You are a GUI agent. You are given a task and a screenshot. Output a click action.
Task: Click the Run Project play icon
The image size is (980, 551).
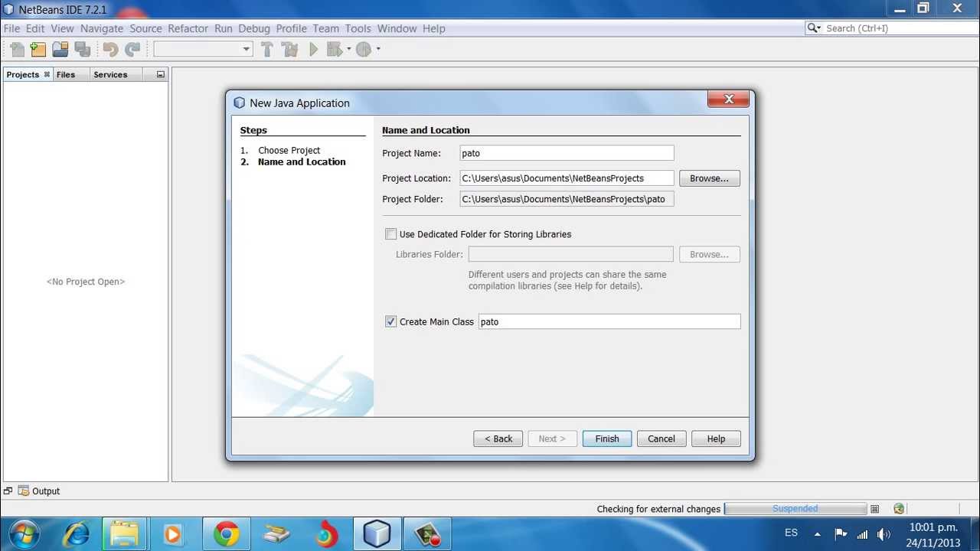pyautogui.click(x=313, y=49)
